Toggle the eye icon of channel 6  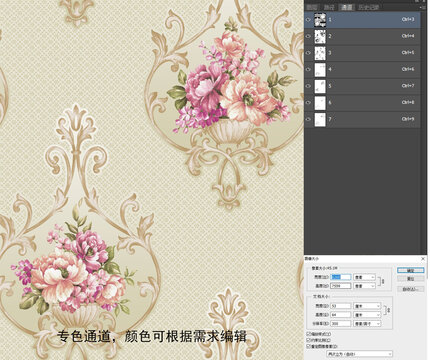(308, 103)
